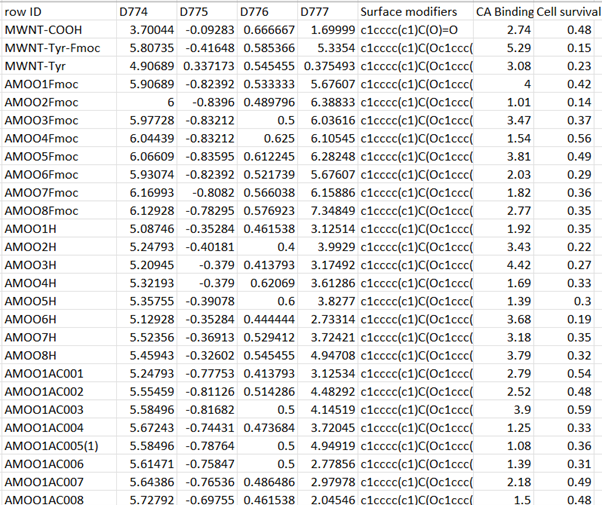Screen dimensions: 602x505
Task: Select the AMOO1Fmoc row ID cell
Action: [59, 84]
